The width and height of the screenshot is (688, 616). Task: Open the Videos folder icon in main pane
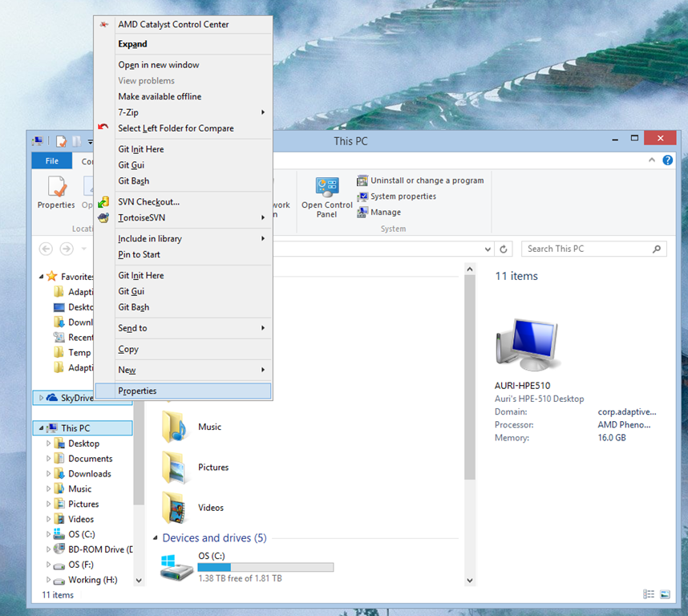pos(174,508)
